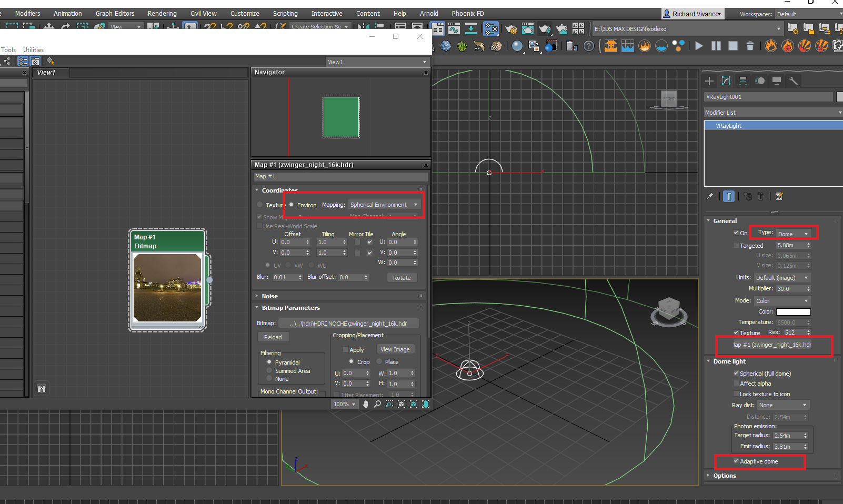Open Configure Modifier Sets
This screenshot has height=504, width=843.
click(x=779, y=196)
